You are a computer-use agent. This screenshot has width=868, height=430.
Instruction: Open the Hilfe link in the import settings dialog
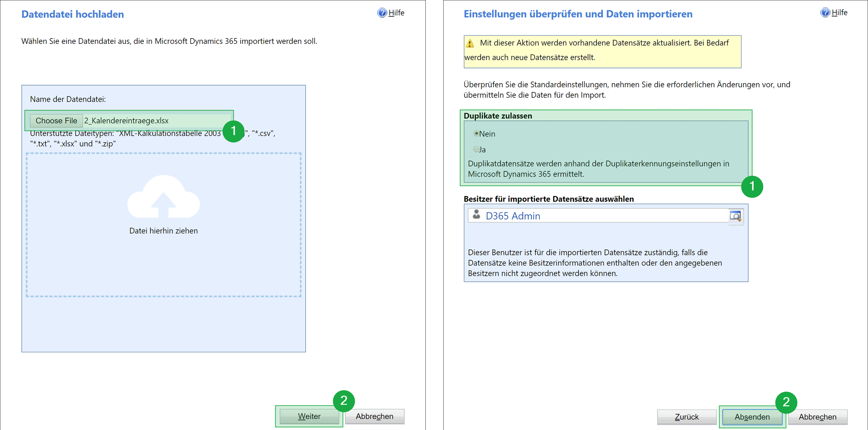[839, 12]
